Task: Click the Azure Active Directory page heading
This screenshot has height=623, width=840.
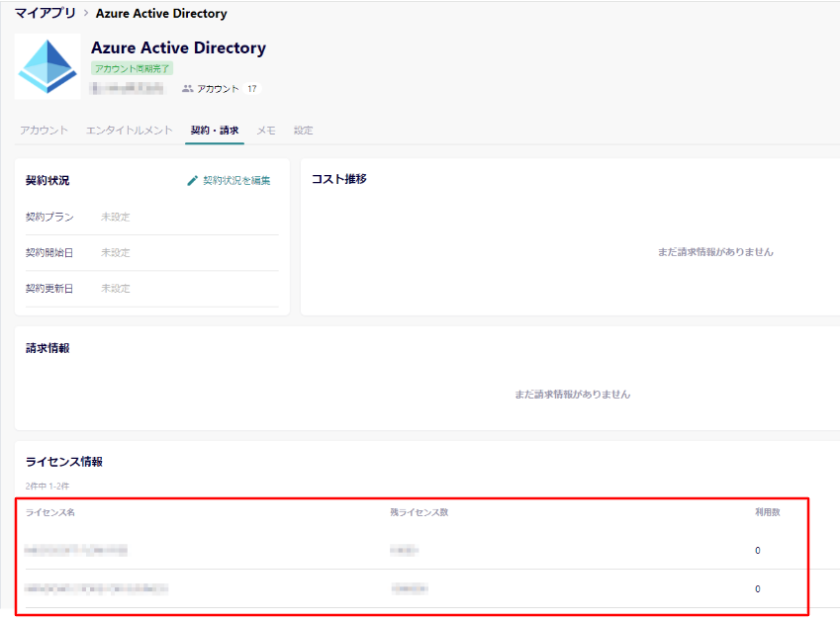Action: coord(178,47)
